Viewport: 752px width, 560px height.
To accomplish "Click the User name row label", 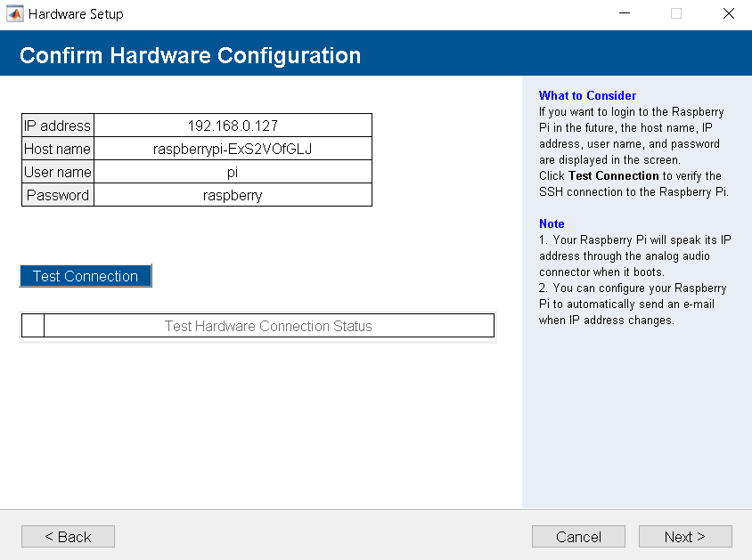I will coord(57,171).
